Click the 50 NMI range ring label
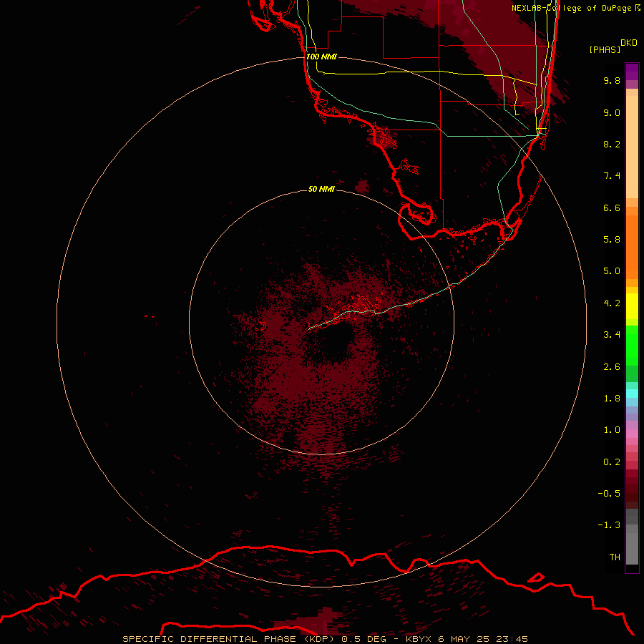This screenshot has height=644, width=644. (x=321, y=189)
